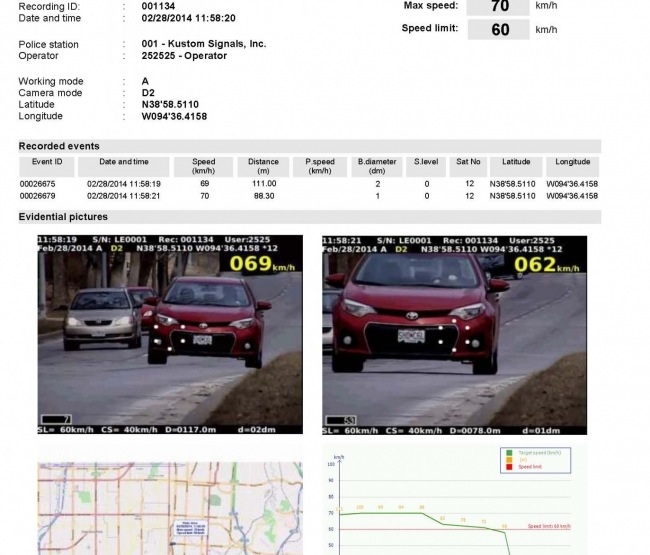Click the B.diameter column header
The height and width of the screenshot is (555, 650).
click(x=378, y=165)
